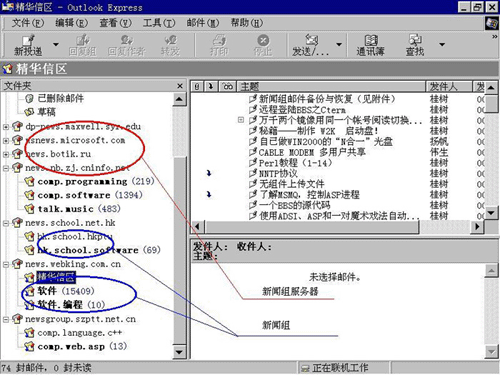This screenshot has width=500, height=375.
Task: Select the 草稿 drafts folder
Action: click(x=46, y=112)
